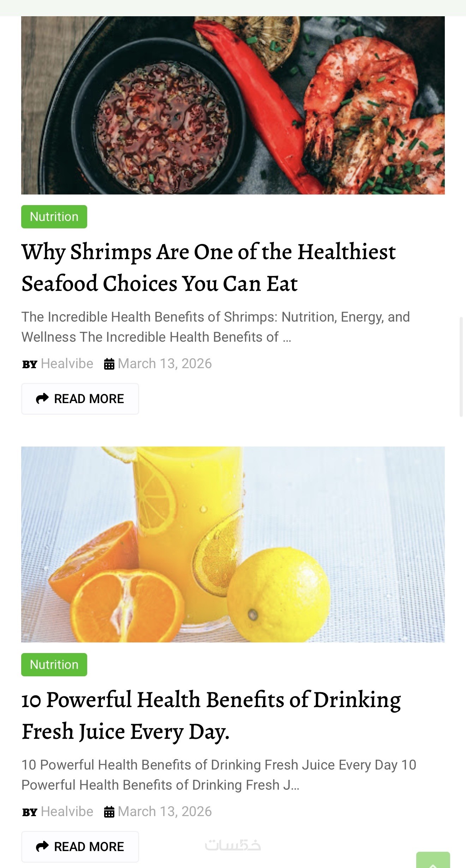This screenshot has height=868, width=466.
Task: Visit Healvibe author link under the shrimp article
Action: click(x=67, y=364)
